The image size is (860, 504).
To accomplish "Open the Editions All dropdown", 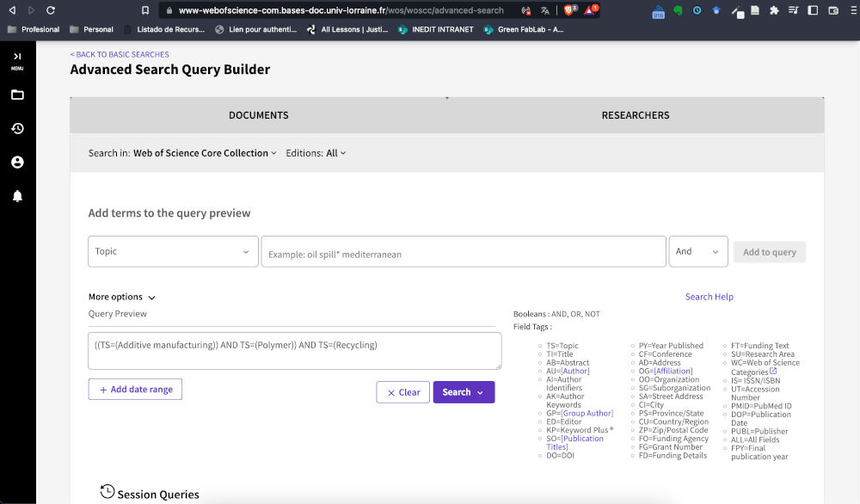I will pos(335,153).
